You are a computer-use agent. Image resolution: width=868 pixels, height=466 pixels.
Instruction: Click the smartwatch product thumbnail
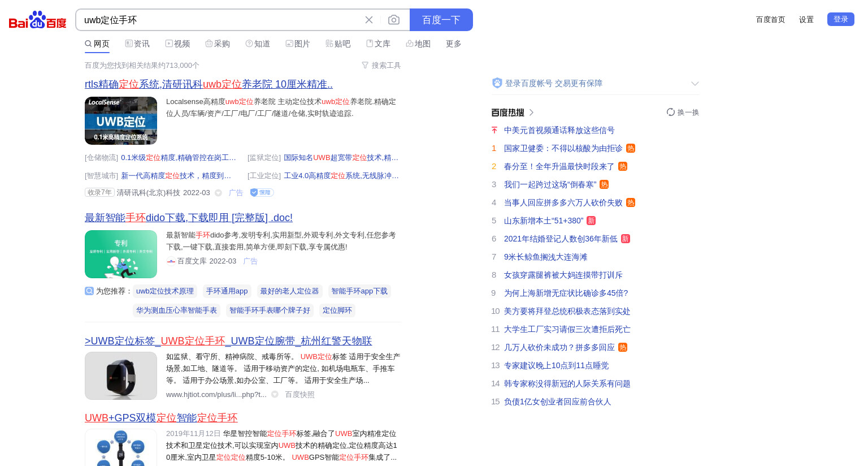coord(121,376)
